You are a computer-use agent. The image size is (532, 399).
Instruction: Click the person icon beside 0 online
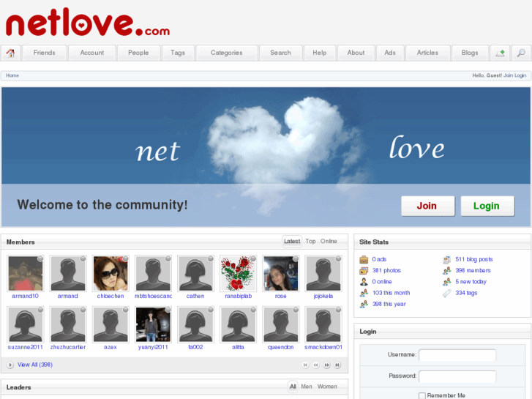[x=364, y=282]
